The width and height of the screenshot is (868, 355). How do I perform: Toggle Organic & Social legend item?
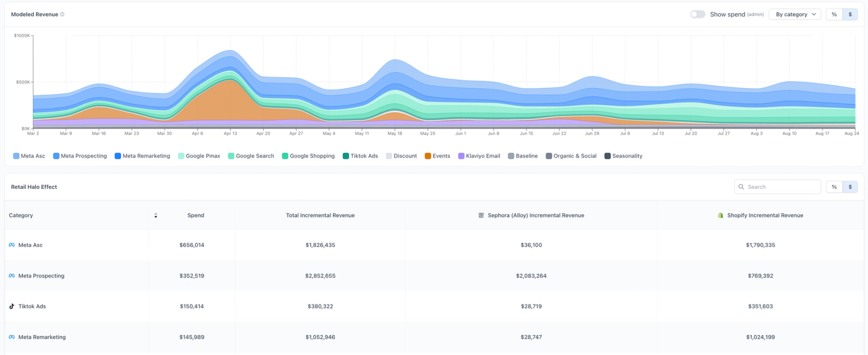coord(571,156)
